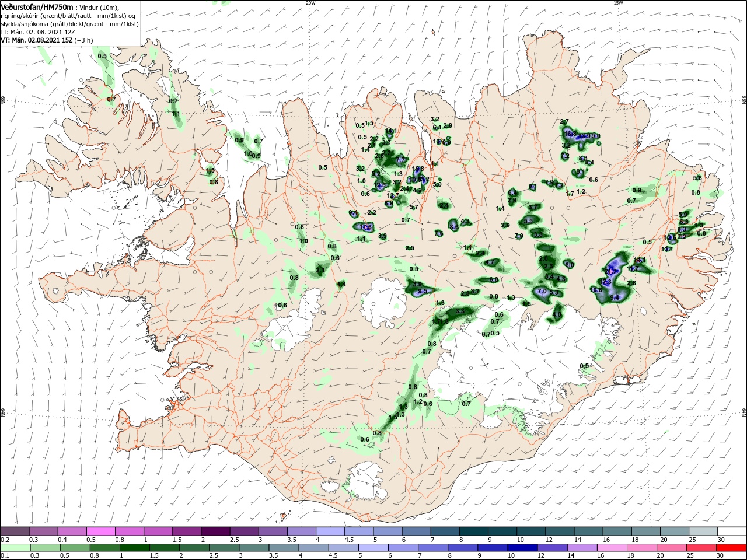Select the bright red swatch after 30

(731, 548)
